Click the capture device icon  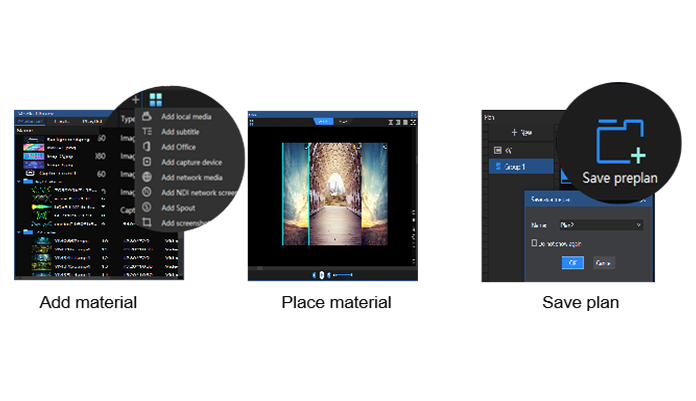(147, 162)
